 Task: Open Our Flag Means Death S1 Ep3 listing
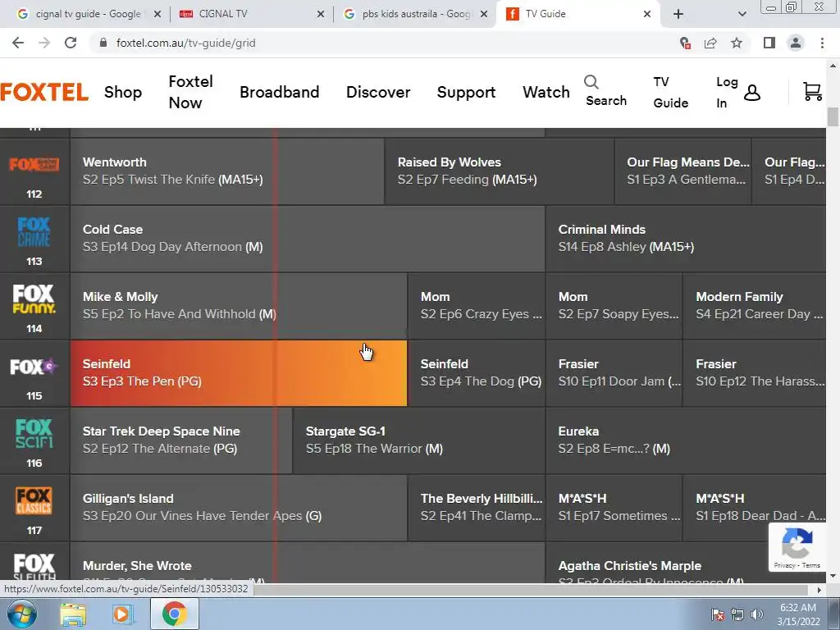coord(683,171)
